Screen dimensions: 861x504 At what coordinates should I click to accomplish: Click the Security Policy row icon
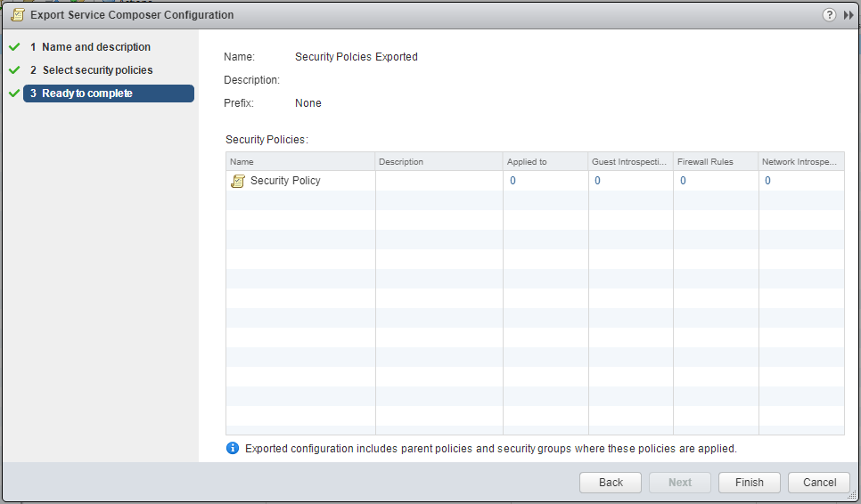click(237, 181)
